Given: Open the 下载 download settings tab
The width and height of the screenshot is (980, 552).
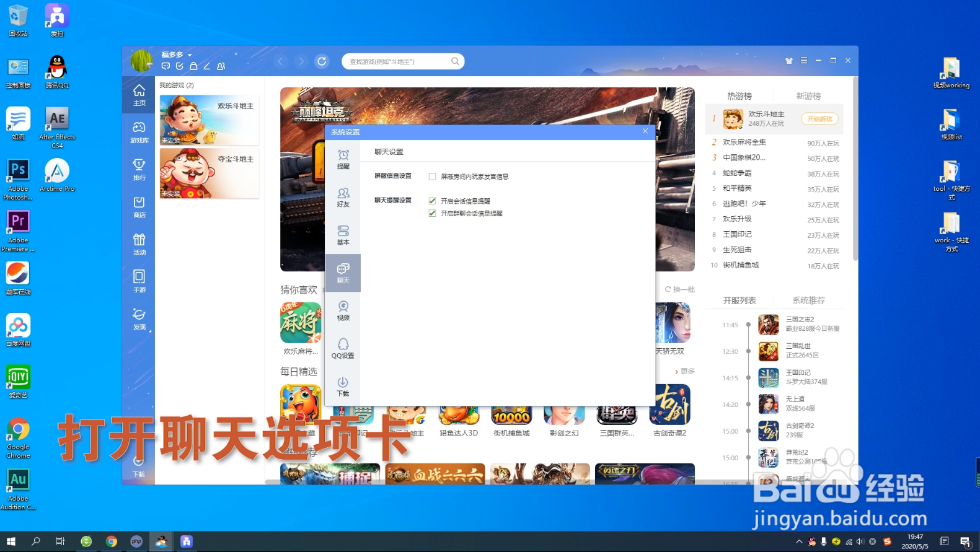Looking at the screenshot, I should pyautogui.click(x=343, y=387).
